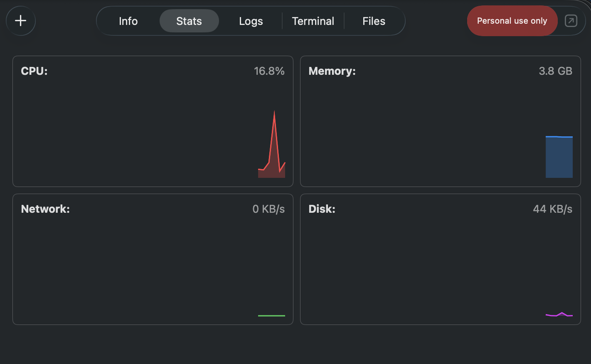591x364 pixels.
Task: Click the 0 KB/s network value
Action: 268,209
